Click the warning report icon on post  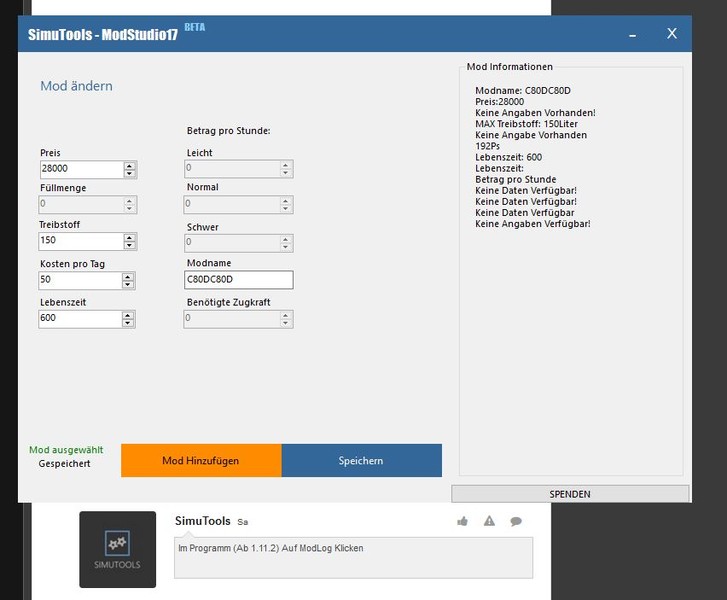click(x=489, y=521)
